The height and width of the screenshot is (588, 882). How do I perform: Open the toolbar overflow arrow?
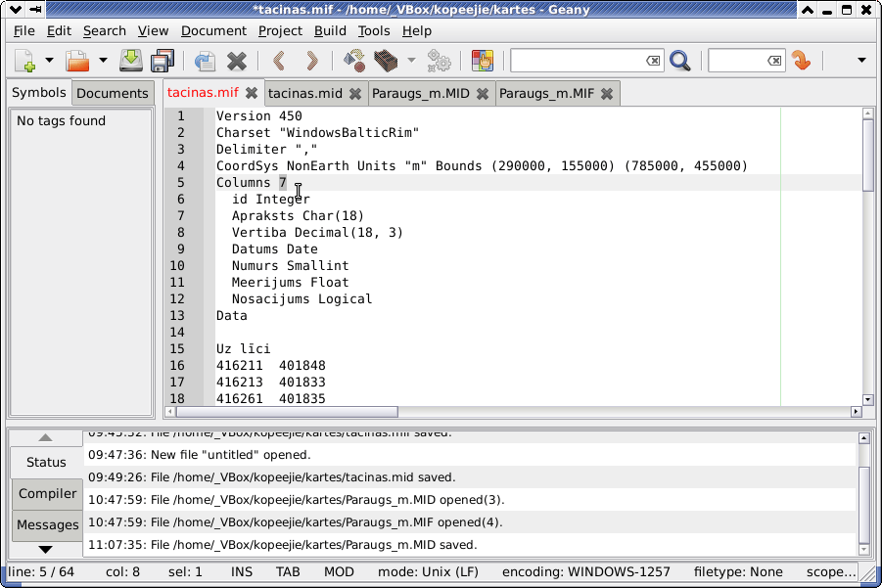click(x=861, y=60)
